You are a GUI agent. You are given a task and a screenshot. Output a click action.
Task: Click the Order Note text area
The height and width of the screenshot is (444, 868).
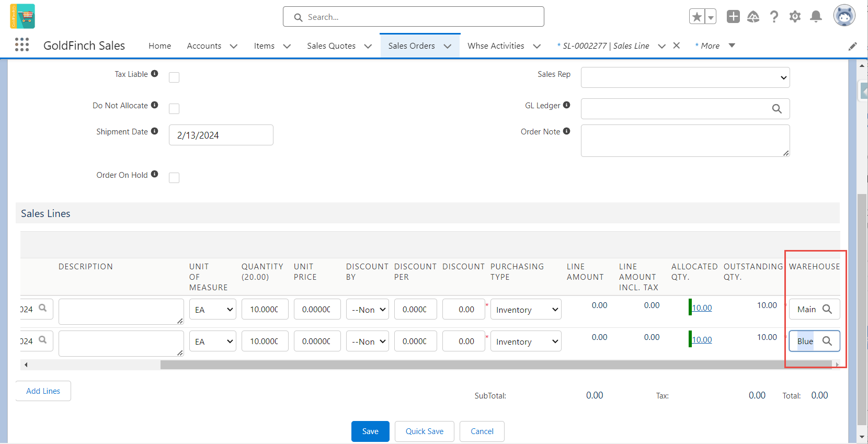pos(685,141)
